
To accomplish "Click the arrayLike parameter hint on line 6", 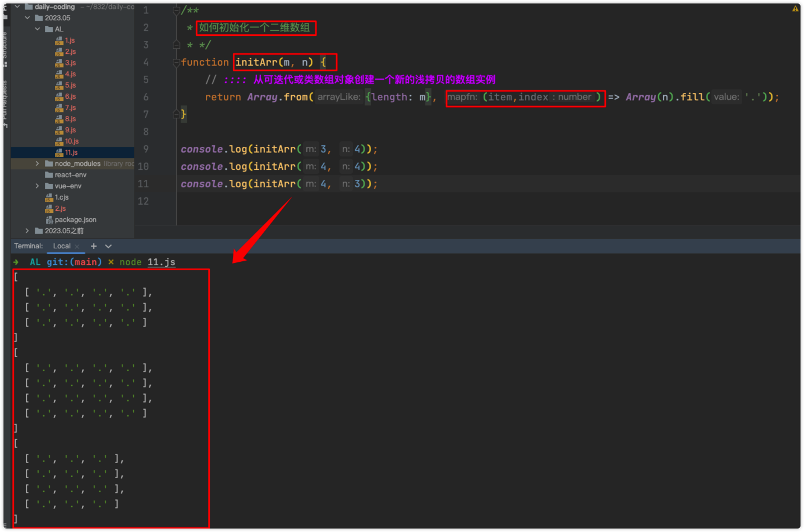I will pos(339,97).
